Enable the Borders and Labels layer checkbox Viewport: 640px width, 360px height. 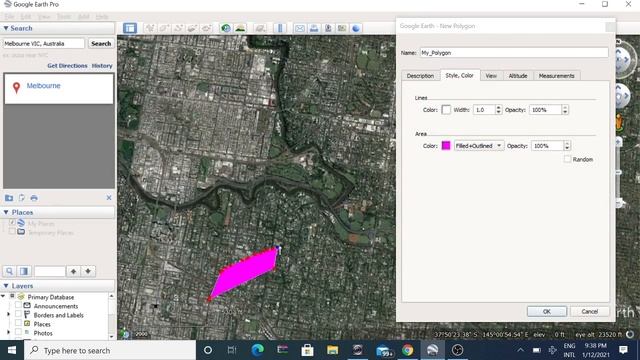[x=18, y=314]
